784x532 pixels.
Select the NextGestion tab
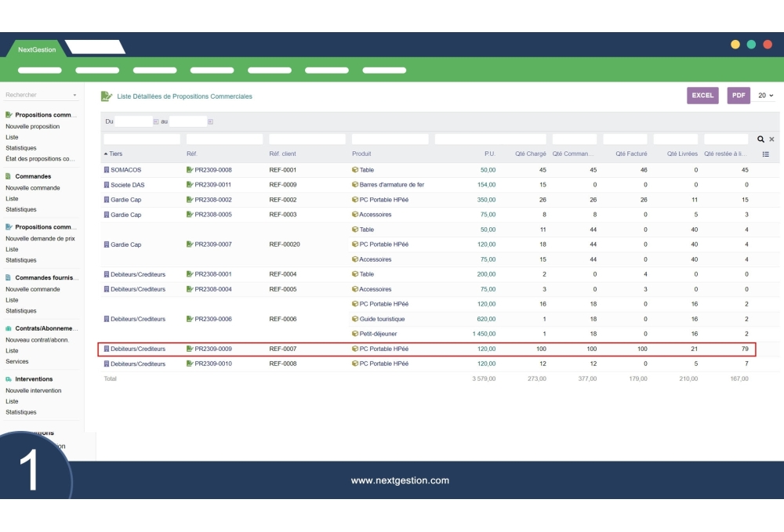tap(37, 49)
